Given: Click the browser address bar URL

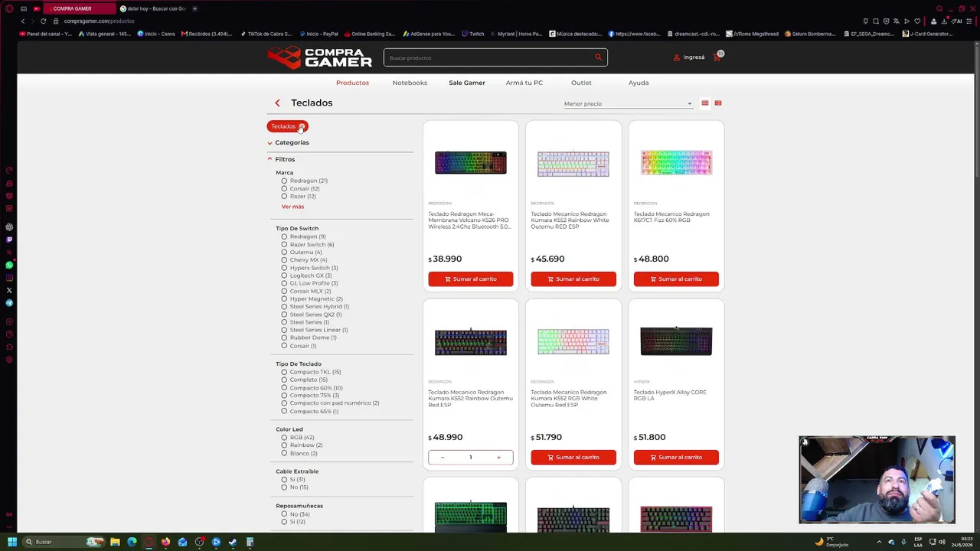Looking at the screenshot, I should [x=100, y=21].
